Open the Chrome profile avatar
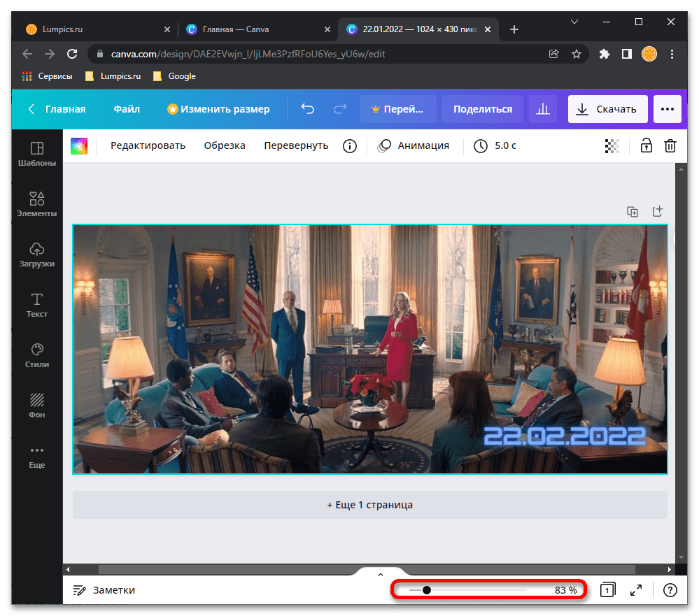 click(649, 54)
